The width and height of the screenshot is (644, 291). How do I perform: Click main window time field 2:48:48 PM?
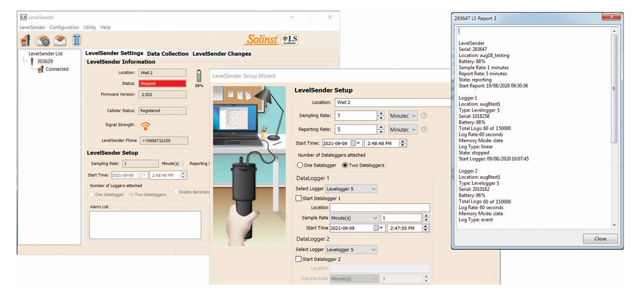(x=165, y=175)
